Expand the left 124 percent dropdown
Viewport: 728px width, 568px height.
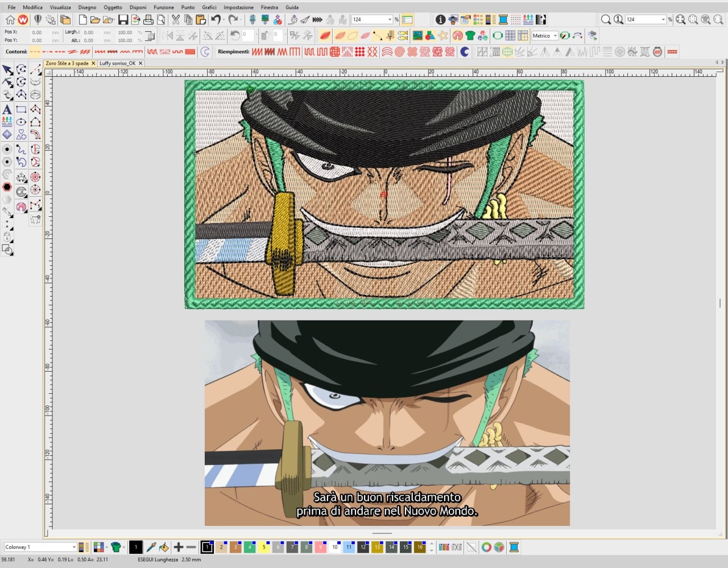[390, 20]
